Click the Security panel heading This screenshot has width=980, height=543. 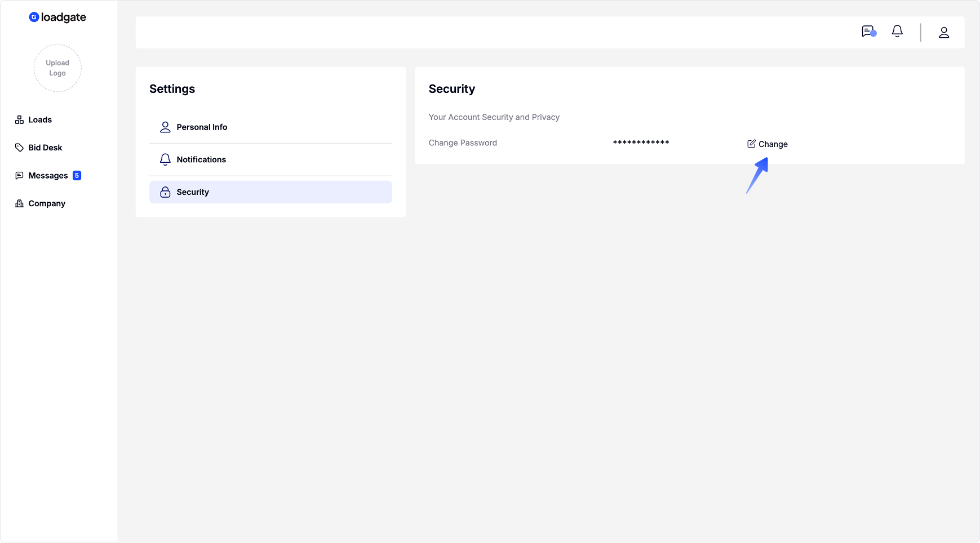tap(451, 88)
